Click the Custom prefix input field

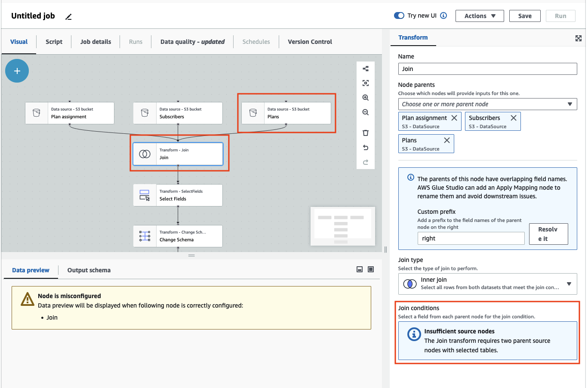(x=471, y=238)
